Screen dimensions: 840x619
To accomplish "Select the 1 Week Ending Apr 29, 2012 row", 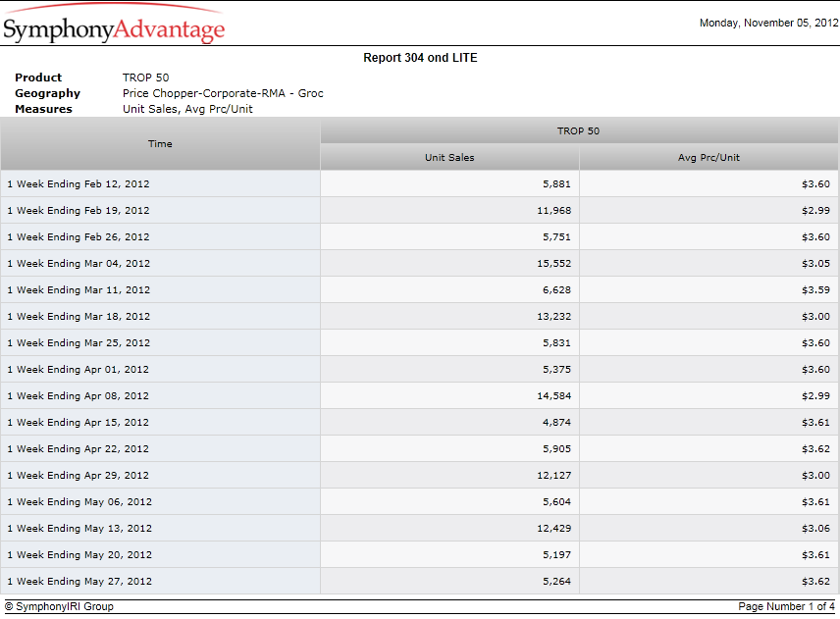I will click(419, 476).
